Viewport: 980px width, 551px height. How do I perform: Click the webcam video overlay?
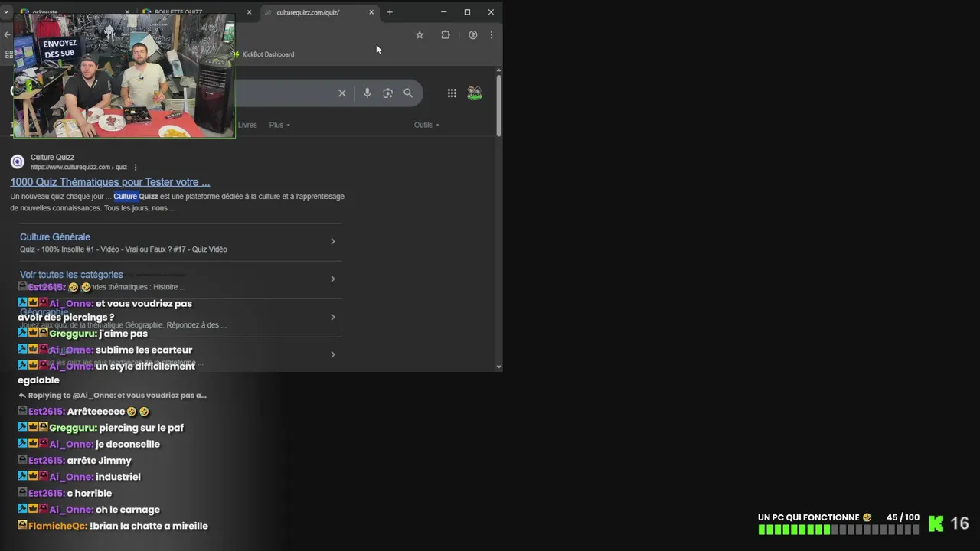coord(124,75)
